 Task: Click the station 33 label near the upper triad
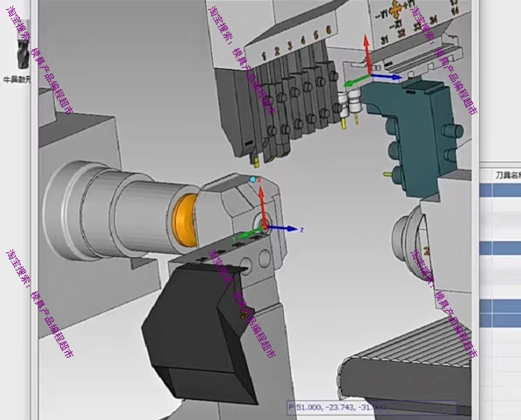pyautogui.click(x=376, y=68)
